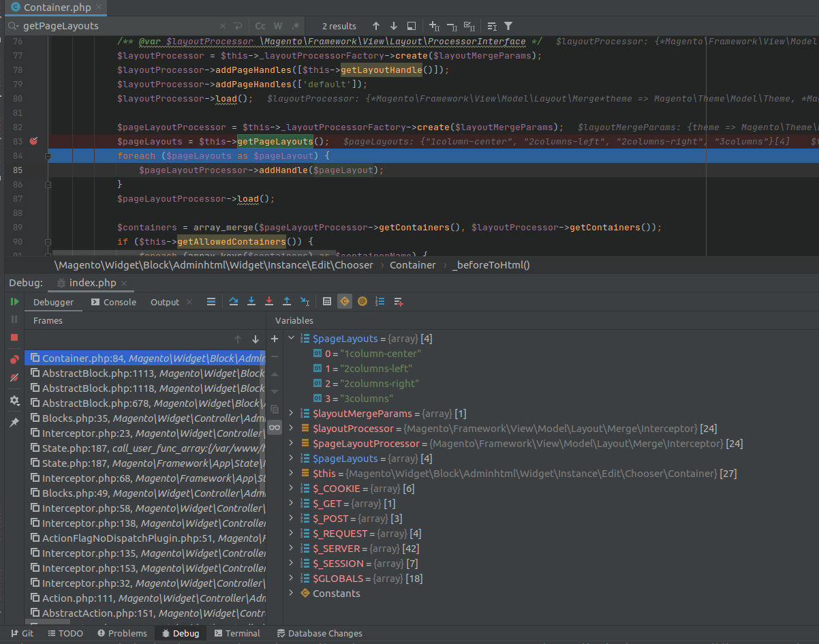Close the Output tab
819x644 pixels.
point(189,302)
